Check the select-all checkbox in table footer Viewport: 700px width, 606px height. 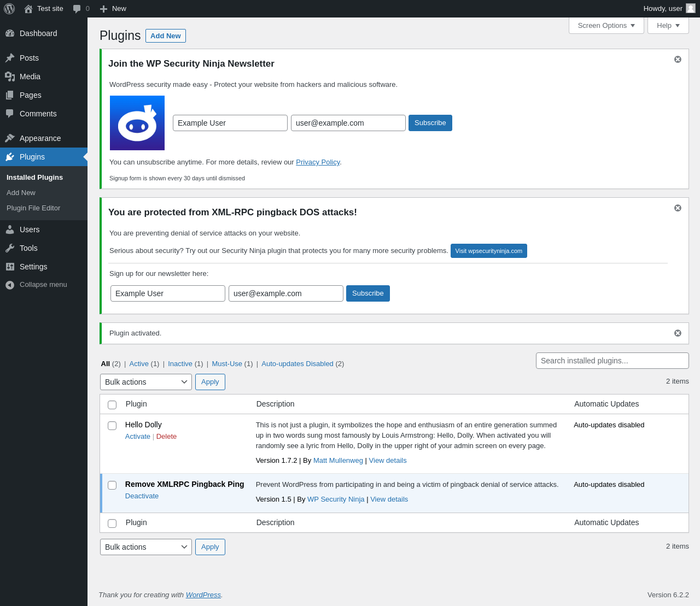point(112,523)
